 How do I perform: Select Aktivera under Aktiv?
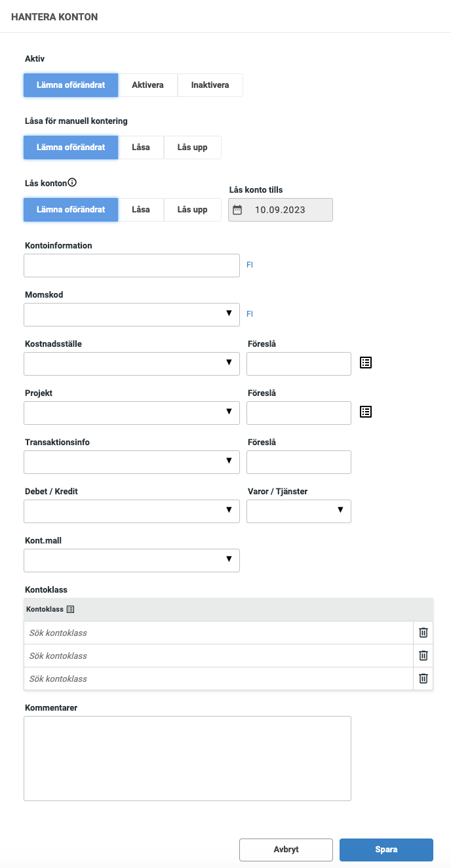coord(147,85)
